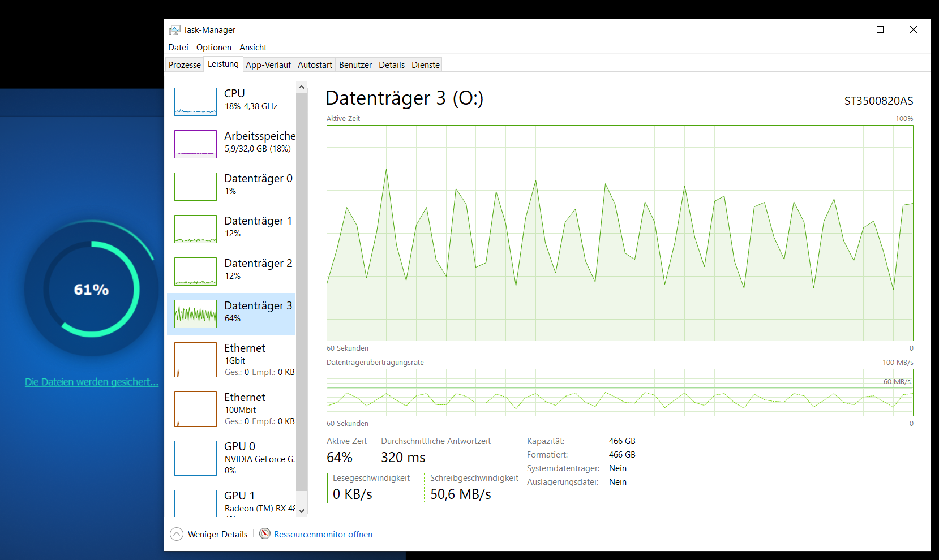This screenshot has width=939, height=560.
Task: Click the Kapazität '466 GB' value
Action: tap(622, 441)
